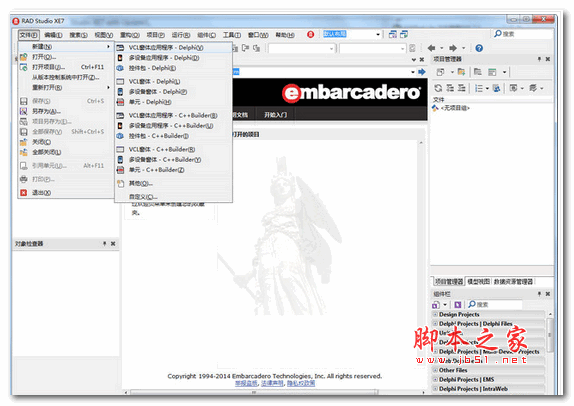The height and width of the screenshot is (406, 574).
Task: Close the 组件栏 panel
Action: (548, 294)
